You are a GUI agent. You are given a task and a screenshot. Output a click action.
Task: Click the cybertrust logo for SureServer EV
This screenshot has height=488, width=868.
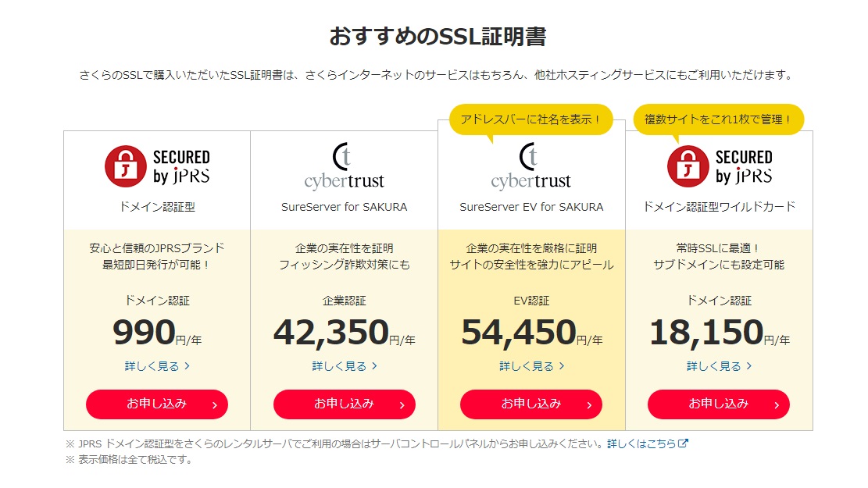[531, 166]
